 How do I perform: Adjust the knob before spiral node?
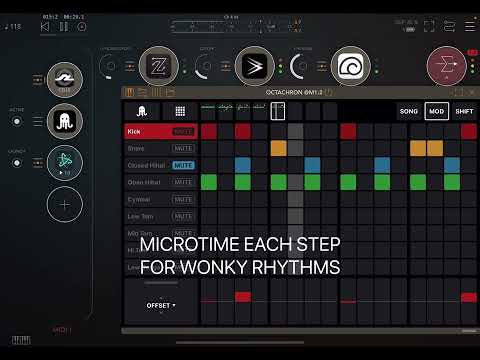point(300,66)
